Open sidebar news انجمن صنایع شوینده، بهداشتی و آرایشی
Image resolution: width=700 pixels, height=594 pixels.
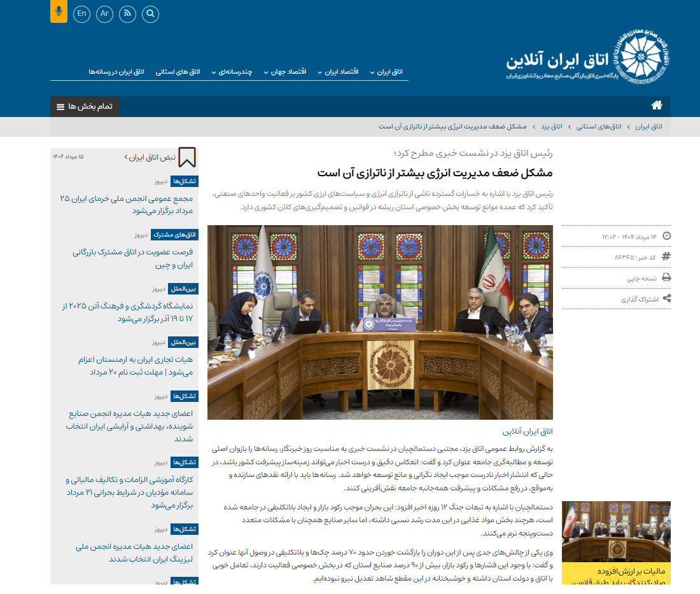pyautogui.click(x=129, y=426)
